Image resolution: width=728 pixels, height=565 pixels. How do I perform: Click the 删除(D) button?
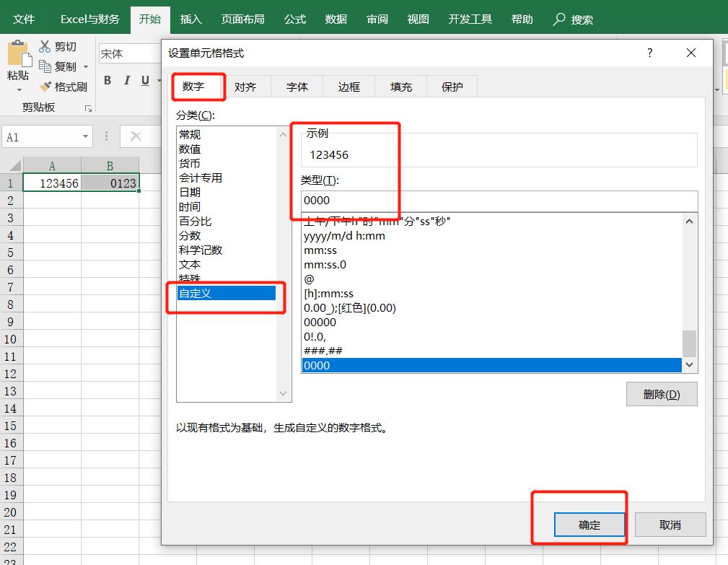(x=661, y=393)
